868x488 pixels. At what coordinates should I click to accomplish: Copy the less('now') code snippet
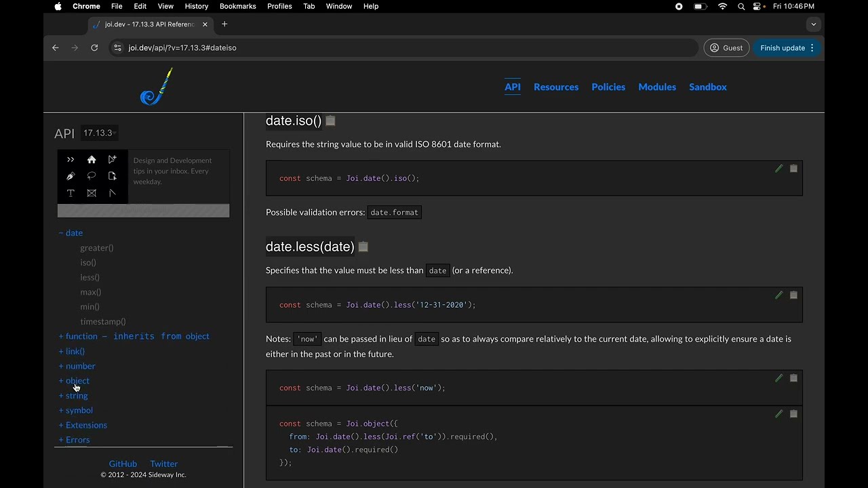(x=793, y=378)
